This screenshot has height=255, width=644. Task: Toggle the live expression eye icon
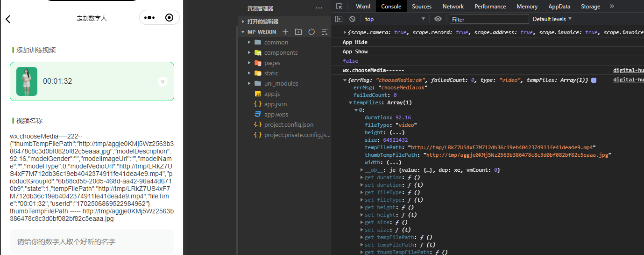click(x=438, y=19)
